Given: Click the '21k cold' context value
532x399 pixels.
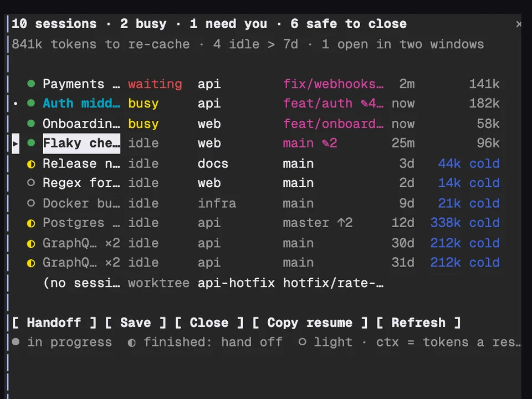Looking at the screenshot, I should click(x=469, y=203).
